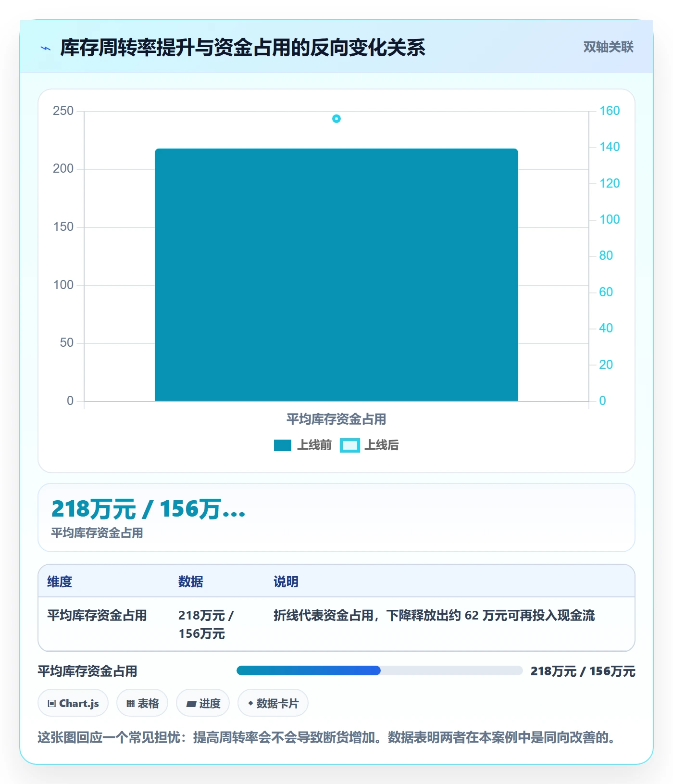Click the large 218万元 / 156万… card value
The height and width of the screenshot is (784, 673).
coord(148,509)
